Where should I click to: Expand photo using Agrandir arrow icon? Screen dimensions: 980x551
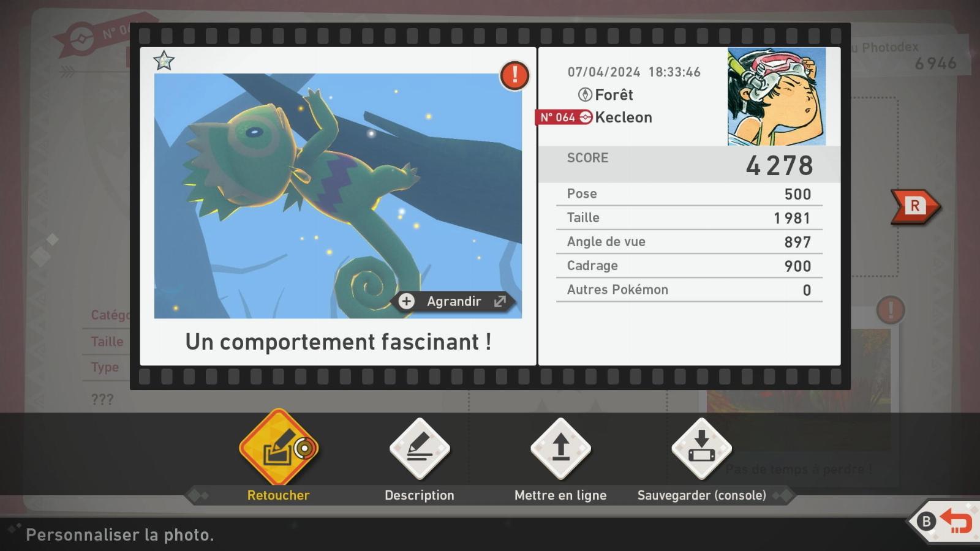(500, 301)
